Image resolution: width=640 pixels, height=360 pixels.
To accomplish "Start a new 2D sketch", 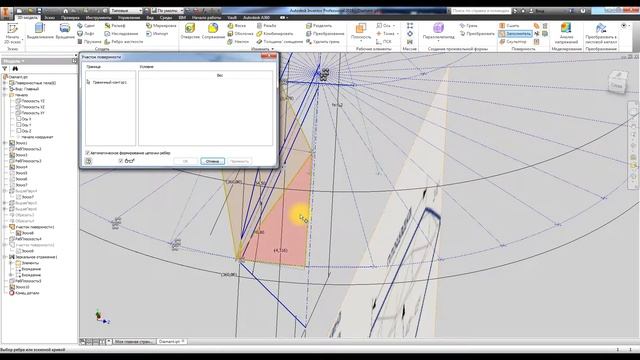I will coord(12,33).
